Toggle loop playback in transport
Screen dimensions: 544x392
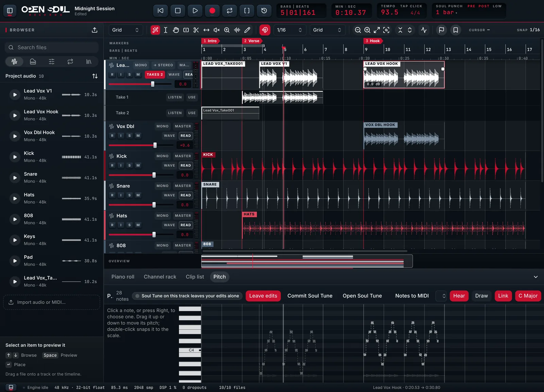(230, 11)
